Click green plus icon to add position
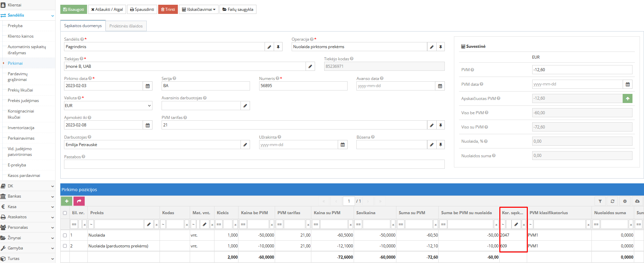Image resolution: width=644 pixels, height=263 pixels. pyautogui.click(x=67, y=201)
